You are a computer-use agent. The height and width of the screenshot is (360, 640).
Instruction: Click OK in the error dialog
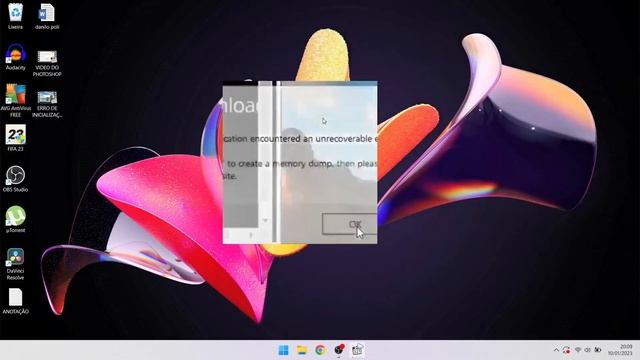349,224
